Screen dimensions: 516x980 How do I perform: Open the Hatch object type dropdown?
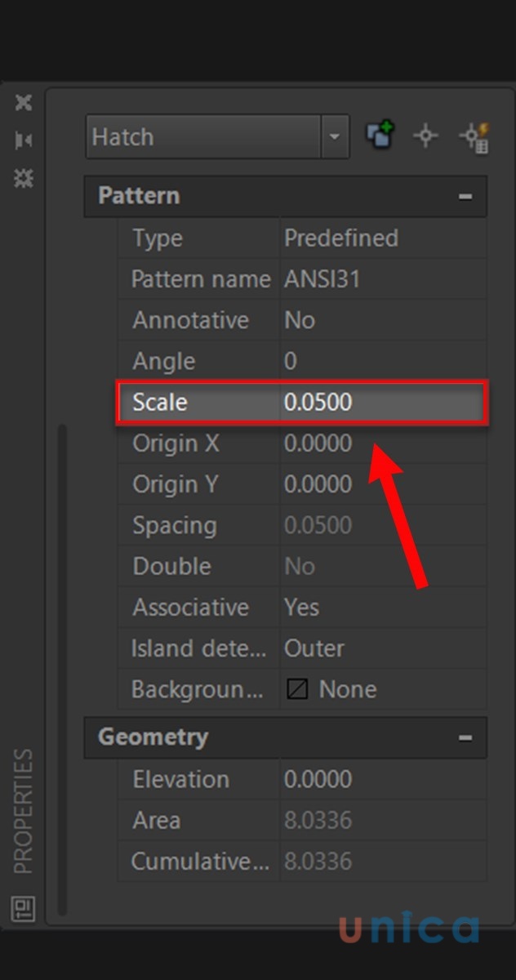333,136
